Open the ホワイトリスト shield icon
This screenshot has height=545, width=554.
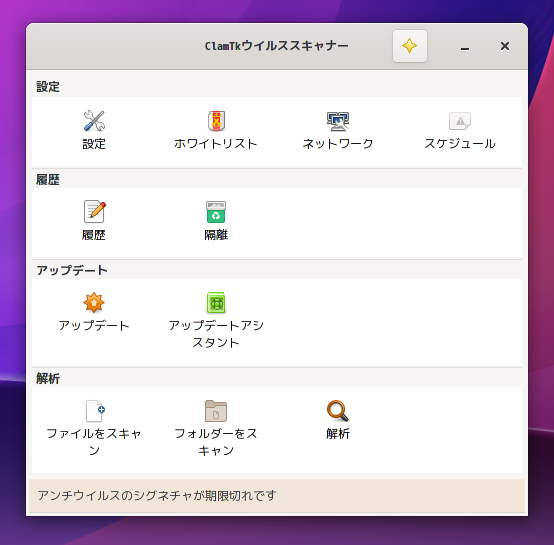pyautogui.click(x=216, y=121)
